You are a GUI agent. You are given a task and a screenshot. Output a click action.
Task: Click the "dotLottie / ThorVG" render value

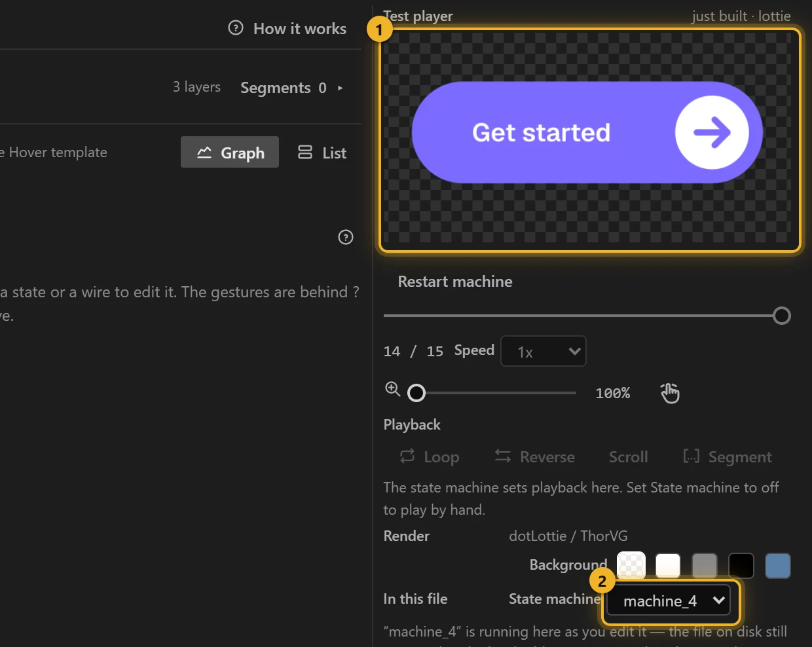[x=568, y=536]
